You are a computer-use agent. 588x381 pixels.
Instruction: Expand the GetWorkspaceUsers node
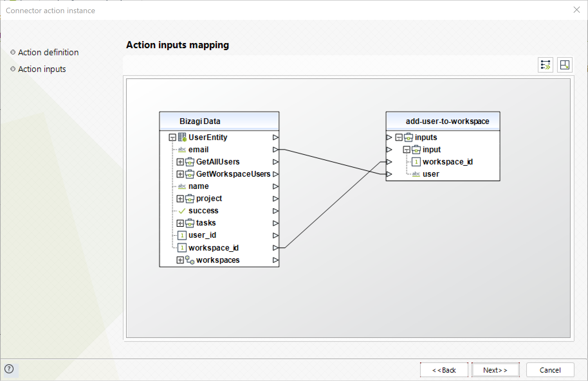[180, 174]
